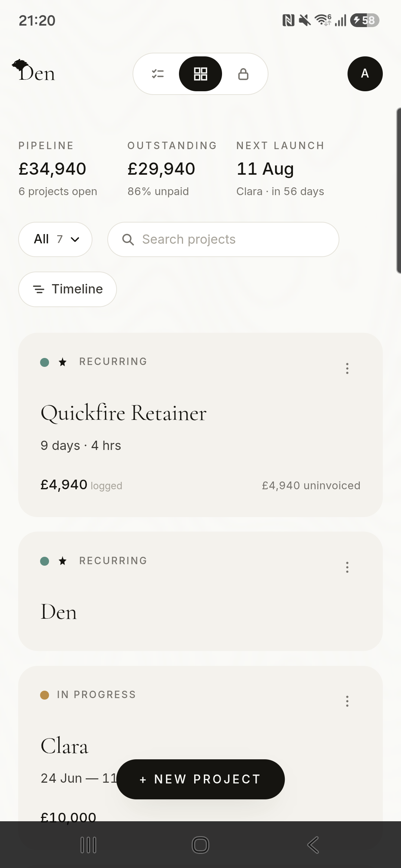Tap the Android home button

[x=200, y=845]
